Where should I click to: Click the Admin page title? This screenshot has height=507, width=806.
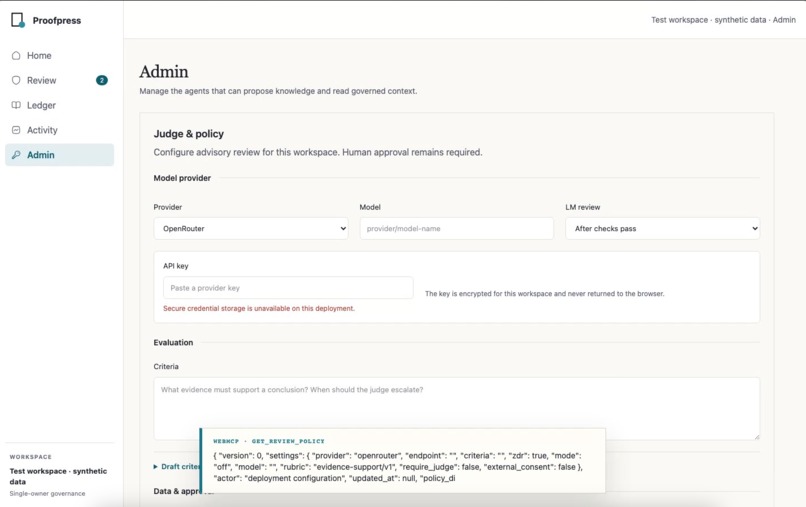click(x=164, y=71)
